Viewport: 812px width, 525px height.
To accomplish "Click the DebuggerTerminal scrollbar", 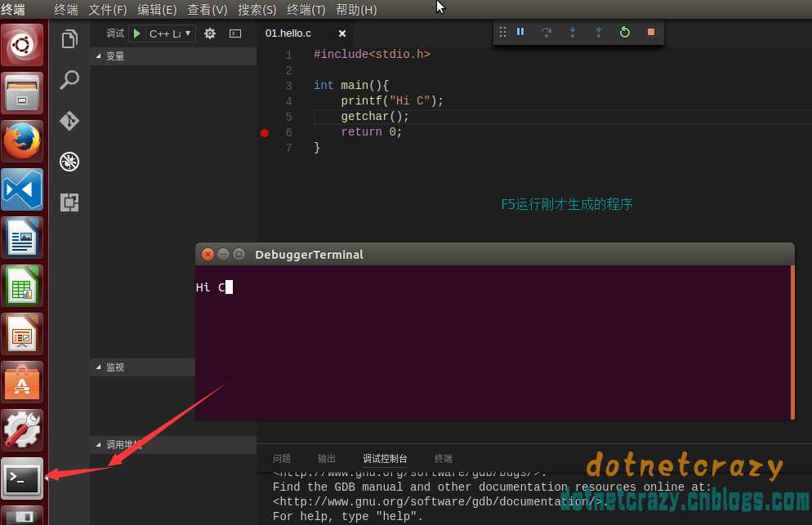I will coord(792,342).
